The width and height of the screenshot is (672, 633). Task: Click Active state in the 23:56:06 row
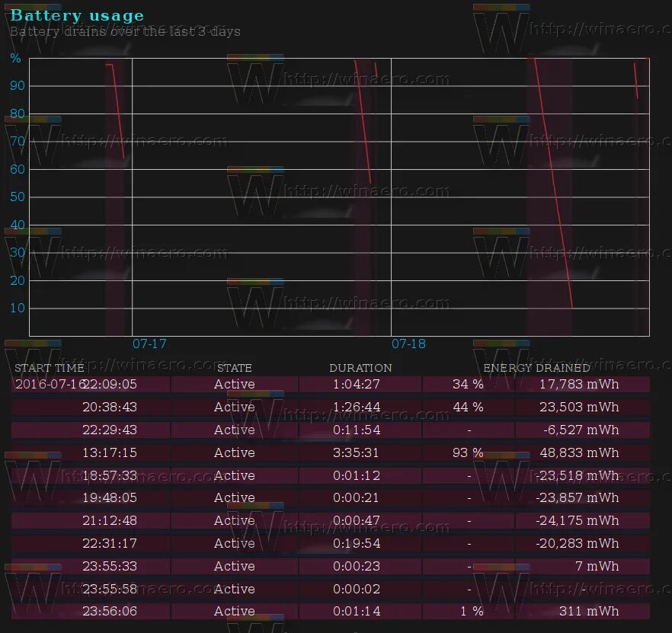pyautogui.click(x=235, y=611)
